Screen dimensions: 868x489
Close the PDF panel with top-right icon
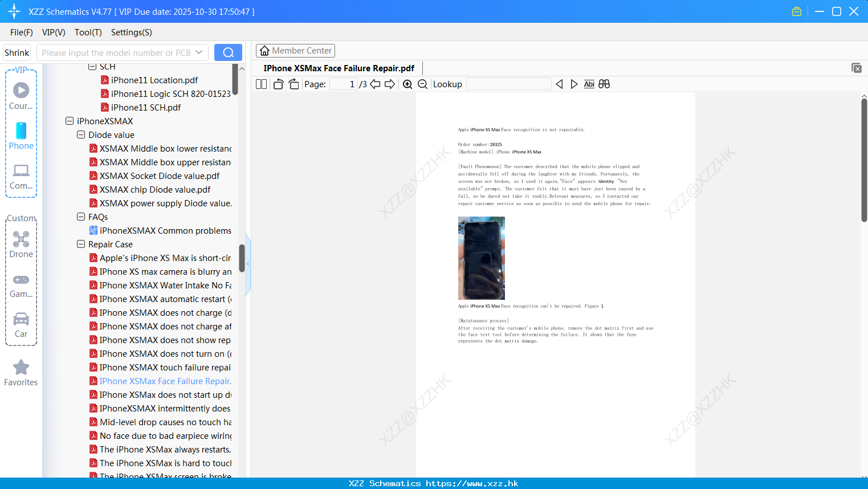tap(856, 68)
